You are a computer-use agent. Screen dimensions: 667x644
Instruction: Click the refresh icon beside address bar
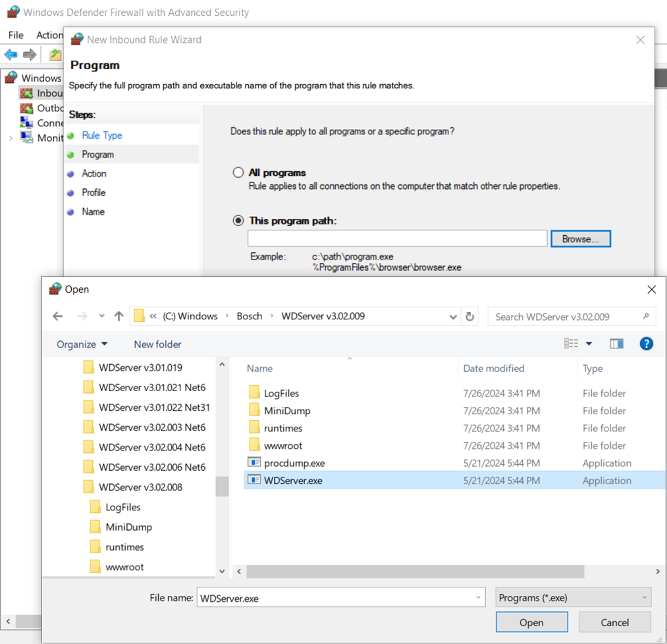(469, 317)
